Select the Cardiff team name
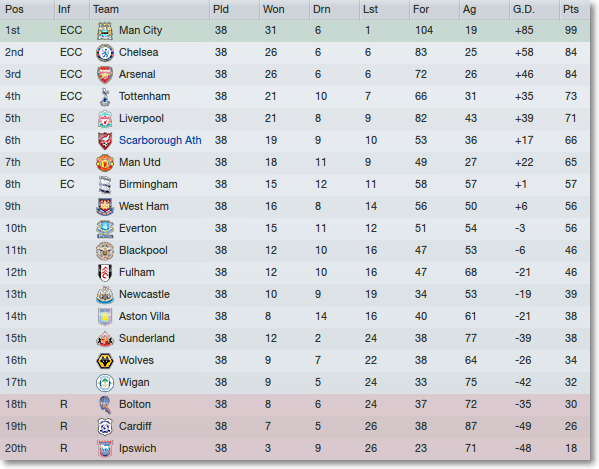The width and height of the screenshot is (599, 469). (135, 426)
